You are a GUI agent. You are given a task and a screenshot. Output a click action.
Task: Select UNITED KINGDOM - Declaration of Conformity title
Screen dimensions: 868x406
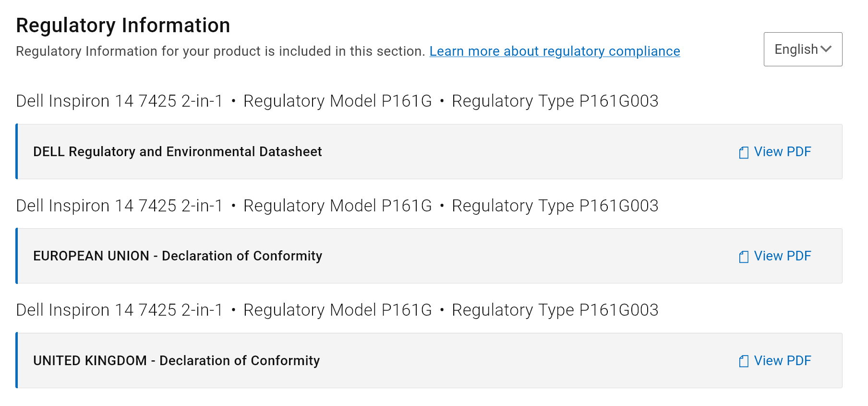[x=176, y=361]
